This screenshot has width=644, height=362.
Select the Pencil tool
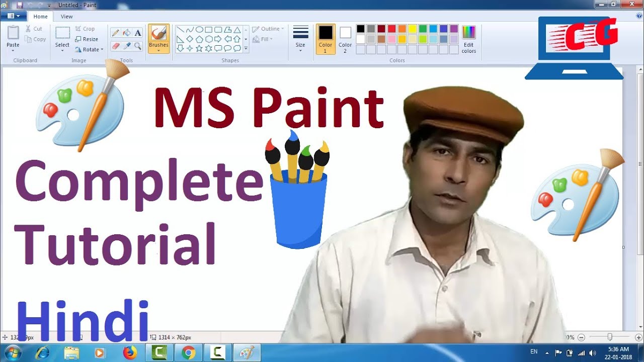pos(116,33)
